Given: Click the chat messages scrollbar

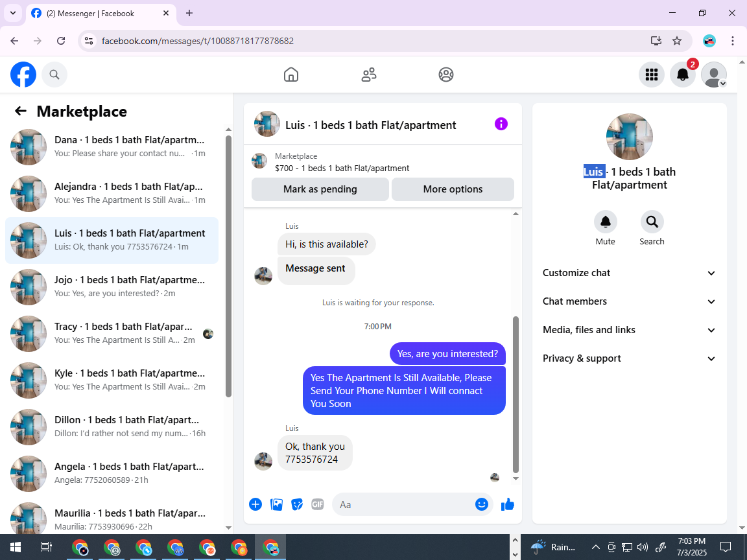Looking at the screenshot, I should tap(516, 394).
